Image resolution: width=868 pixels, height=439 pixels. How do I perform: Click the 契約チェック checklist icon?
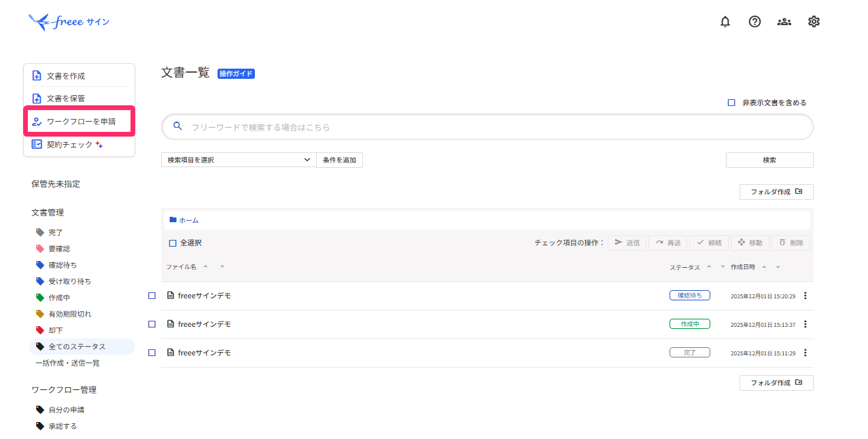tap(37, 145)
